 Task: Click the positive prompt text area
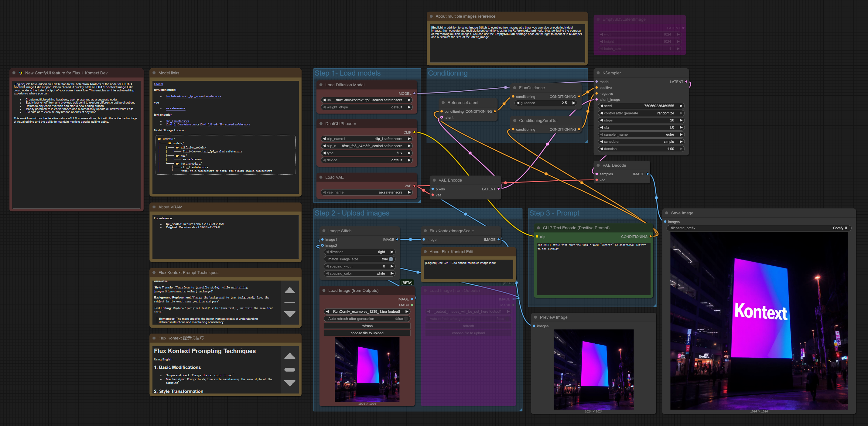click(593, 269)
